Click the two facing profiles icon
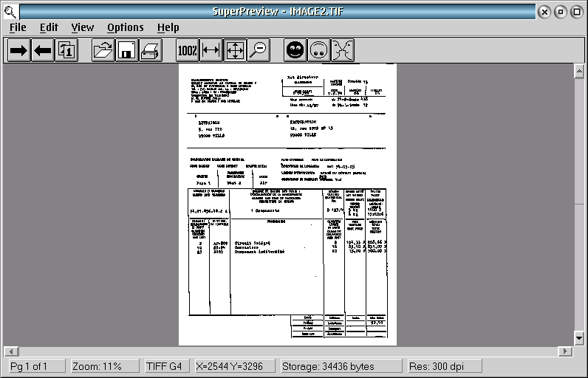588x378 pixels. (x=343, y=50)
